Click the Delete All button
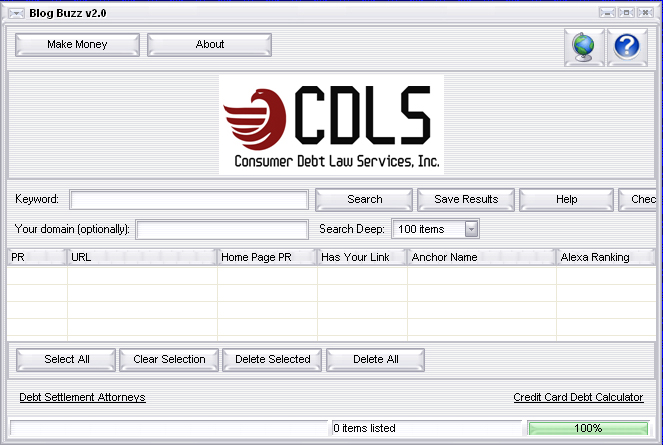 (x=375, y=360)
